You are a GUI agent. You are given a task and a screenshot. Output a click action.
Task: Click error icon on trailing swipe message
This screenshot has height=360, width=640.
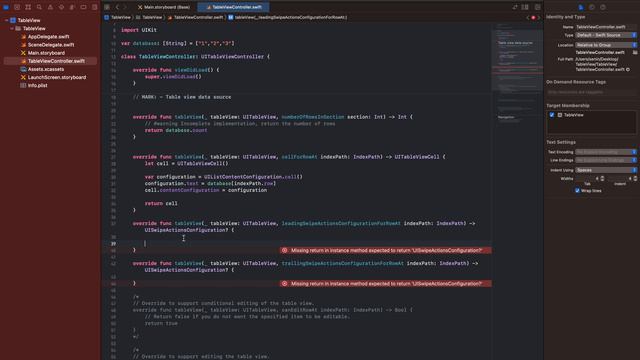point(284,284)
